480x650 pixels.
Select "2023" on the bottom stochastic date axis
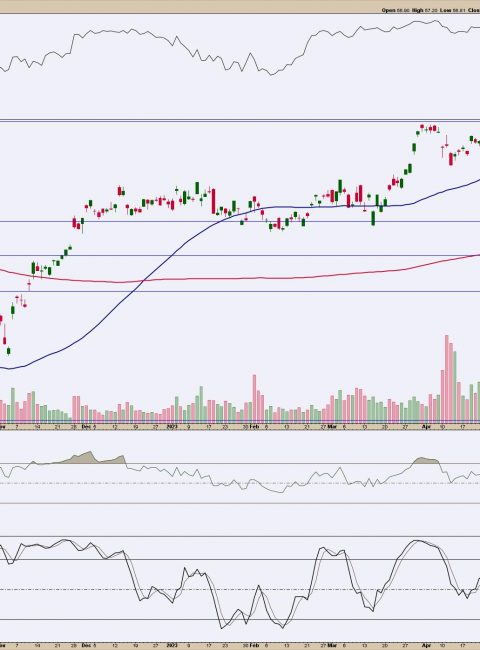pyautogui.click(x=172, y=645)
